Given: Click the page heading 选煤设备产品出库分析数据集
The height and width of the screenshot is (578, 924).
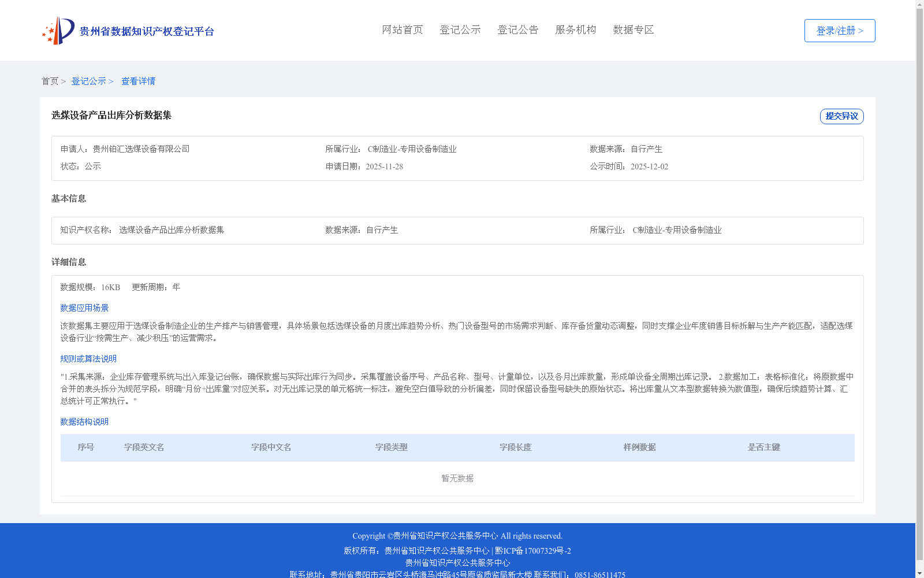Looking at the screenshot, I should [111, 115].
